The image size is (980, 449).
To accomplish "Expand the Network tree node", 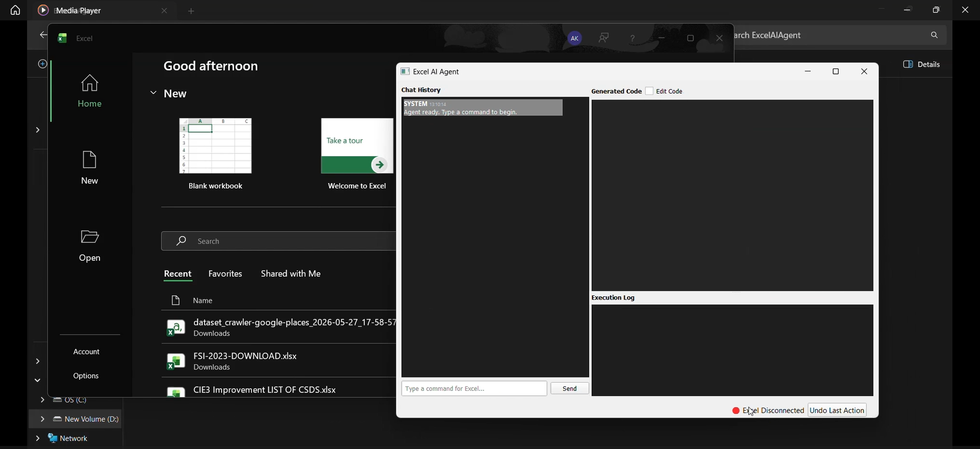I will (37, 439).
